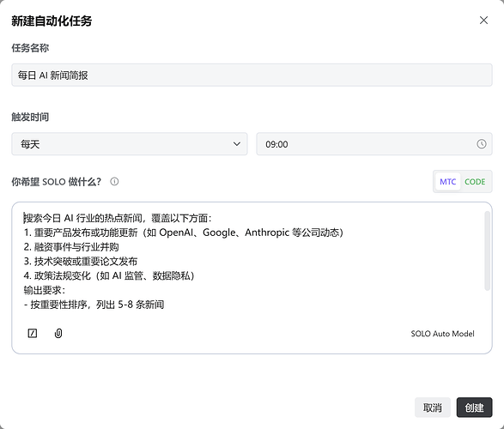
Task: Click the 触发时间 label
Action: 30,117
